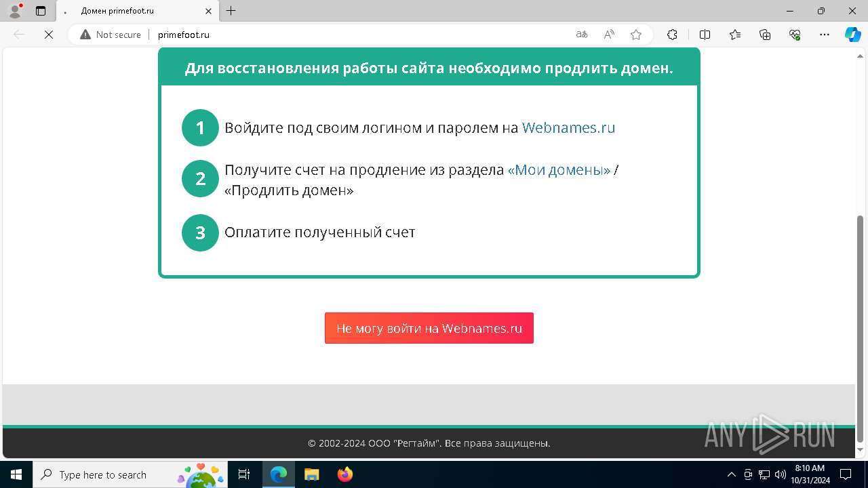Open the translate page icon

(x=582, y=35)
